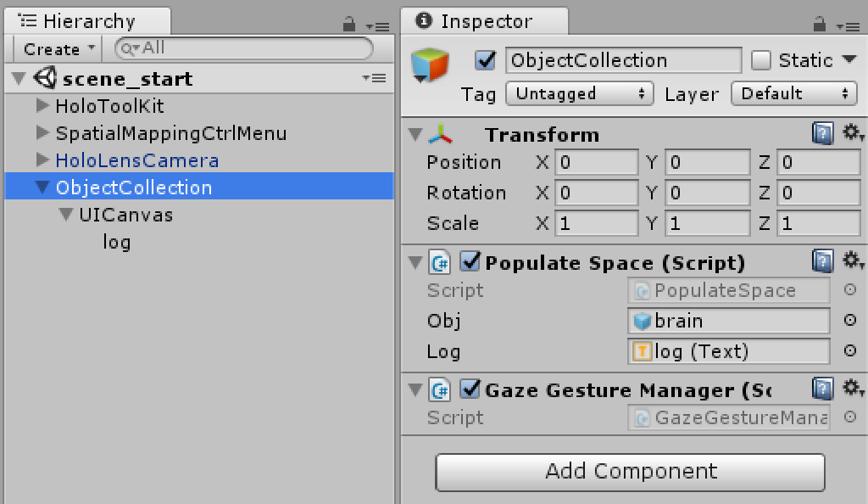
Task: Enable the Static checkbox
Action: coord(761,60)
